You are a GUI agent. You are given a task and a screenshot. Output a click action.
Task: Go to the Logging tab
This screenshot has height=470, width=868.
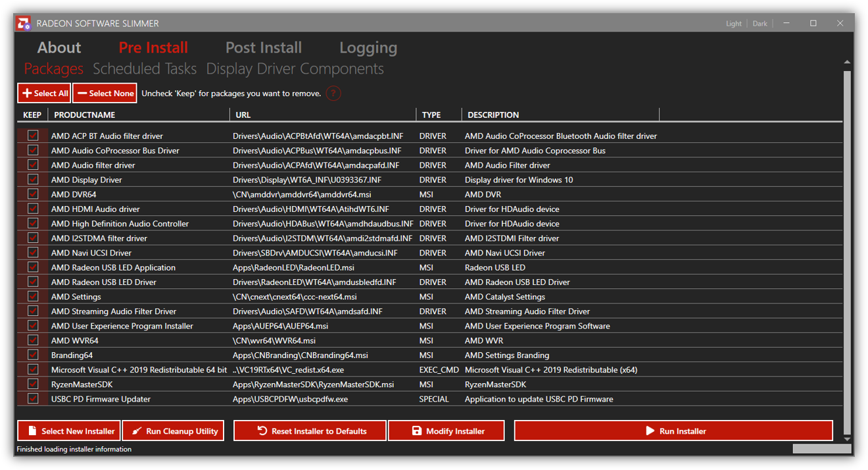pyautogui.click(x=368, y=47)
